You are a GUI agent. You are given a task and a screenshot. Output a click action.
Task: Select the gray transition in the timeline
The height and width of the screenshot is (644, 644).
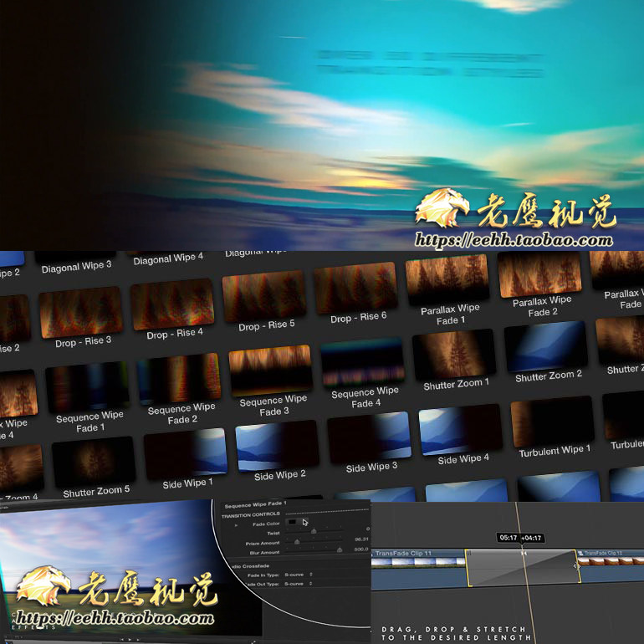[x=523, y=568]
